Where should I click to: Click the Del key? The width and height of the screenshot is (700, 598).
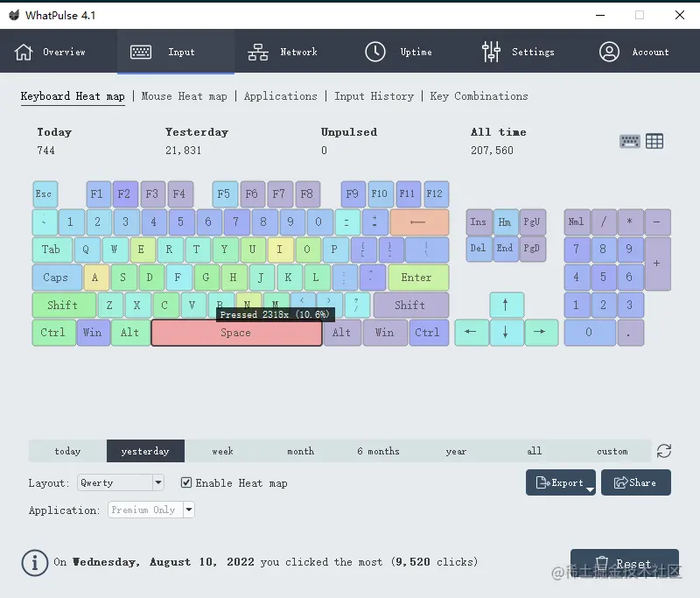point(479,249)
